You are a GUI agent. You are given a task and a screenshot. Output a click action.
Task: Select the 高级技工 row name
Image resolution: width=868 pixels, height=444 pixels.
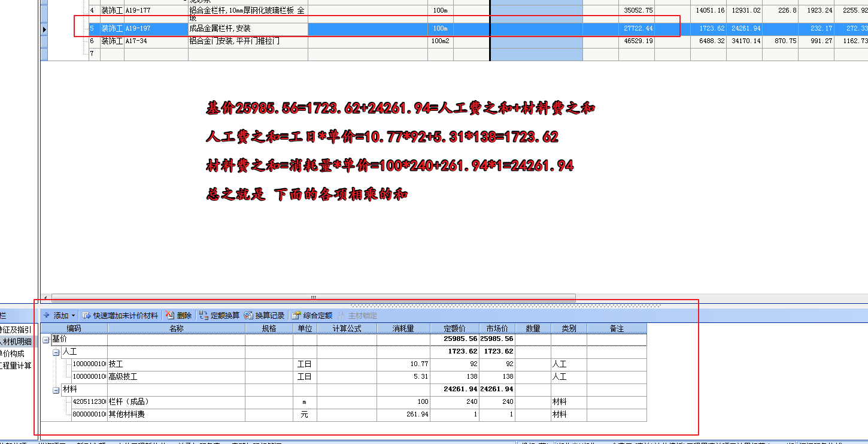point(123,377)
